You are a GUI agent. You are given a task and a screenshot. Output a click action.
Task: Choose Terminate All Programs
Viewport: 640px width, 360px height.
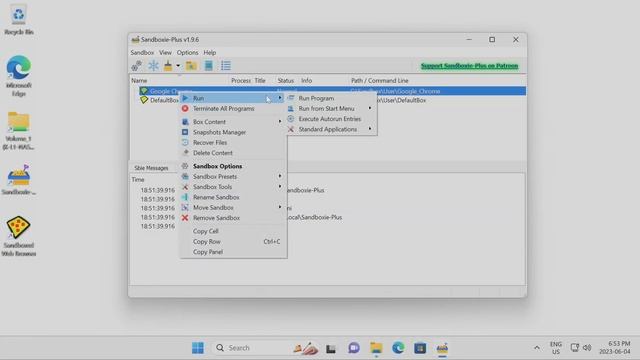coord(233,109)
